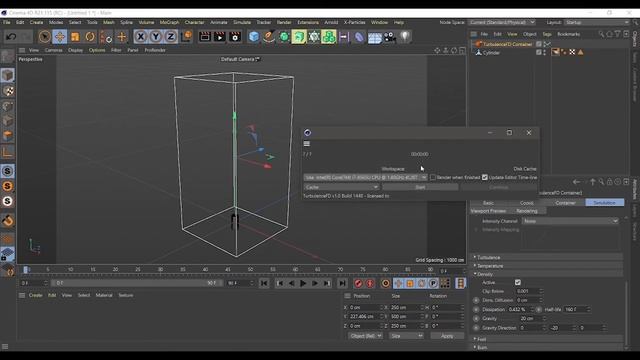Screen dimensions: 640x360
Task: Click the Autokeying button
Action: pos(370,283)
